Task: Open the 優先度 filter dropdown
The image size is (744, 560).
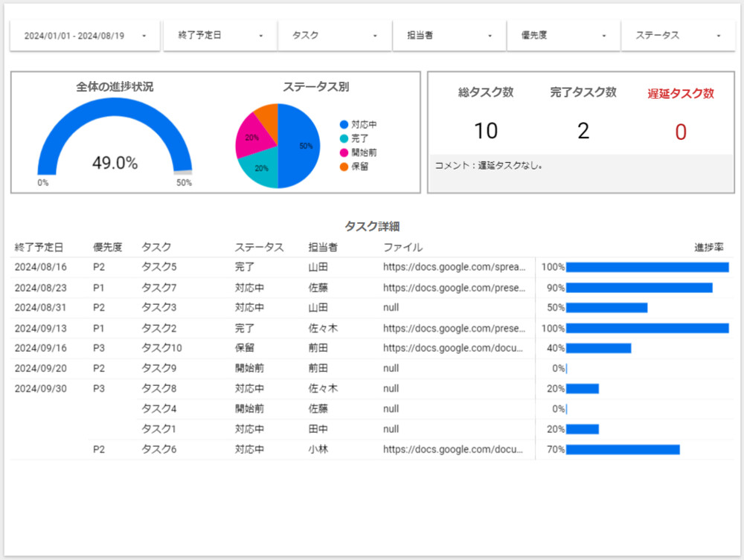Action: pos(564,36)
